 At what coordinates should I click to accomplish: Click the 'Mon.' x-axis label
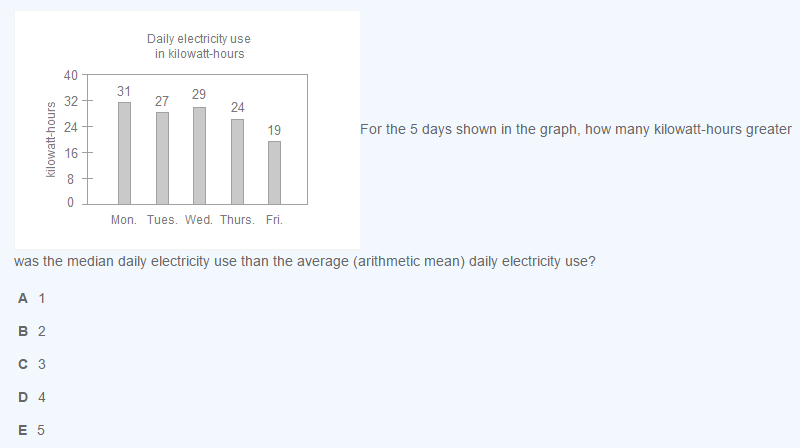[124, 220]
